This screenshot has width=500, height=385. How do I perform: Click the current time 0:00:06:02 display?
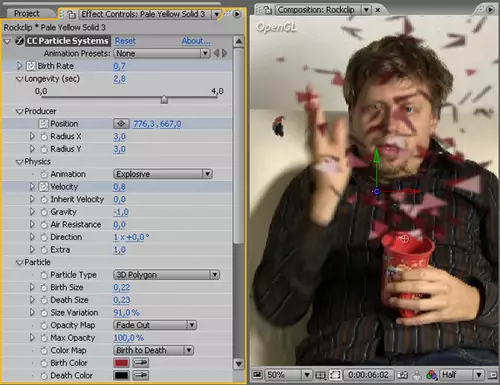point(368,375)
